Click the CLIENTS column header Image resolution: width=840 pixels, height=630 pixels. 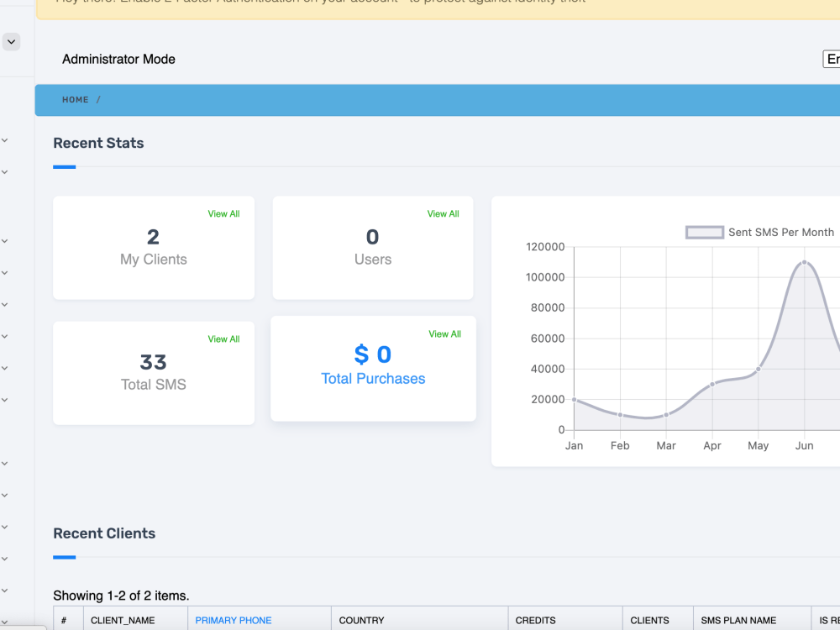(x=649, y=621)
